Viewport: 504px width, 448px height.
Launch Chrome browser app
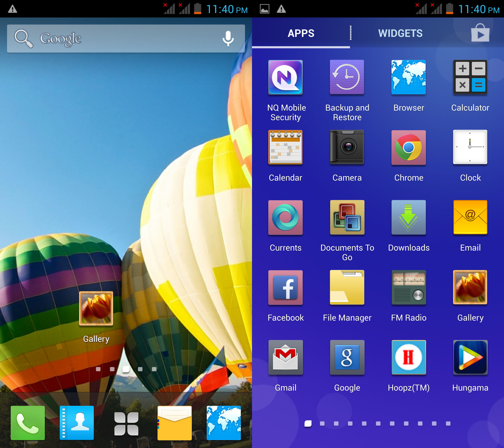[x=409, y=147]
